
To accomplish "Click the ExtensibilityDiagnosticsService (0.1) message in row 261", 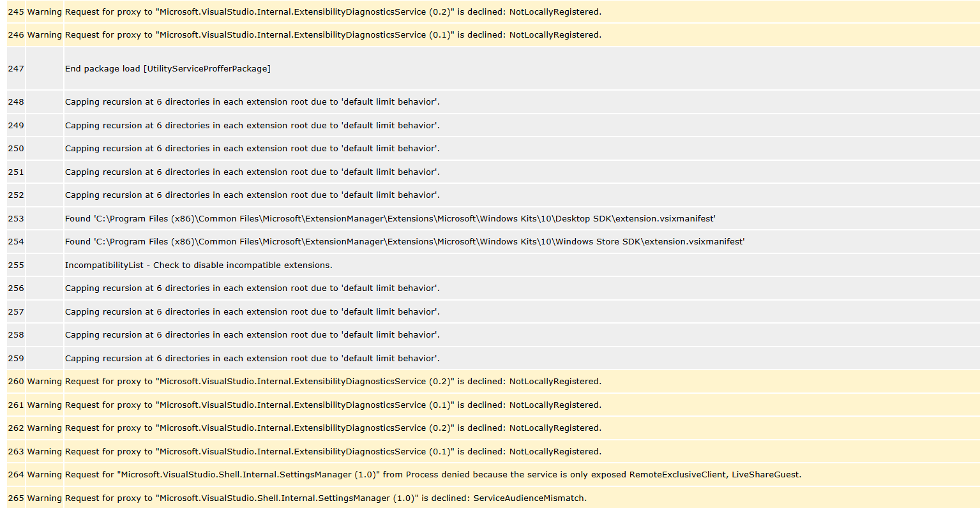I will 333,405.
